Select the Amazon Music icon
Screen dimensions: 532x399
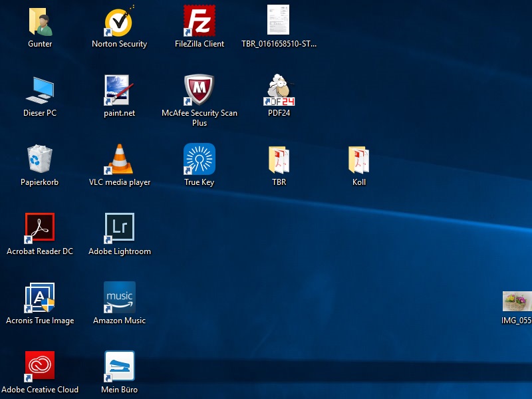[x=120, y=297]
